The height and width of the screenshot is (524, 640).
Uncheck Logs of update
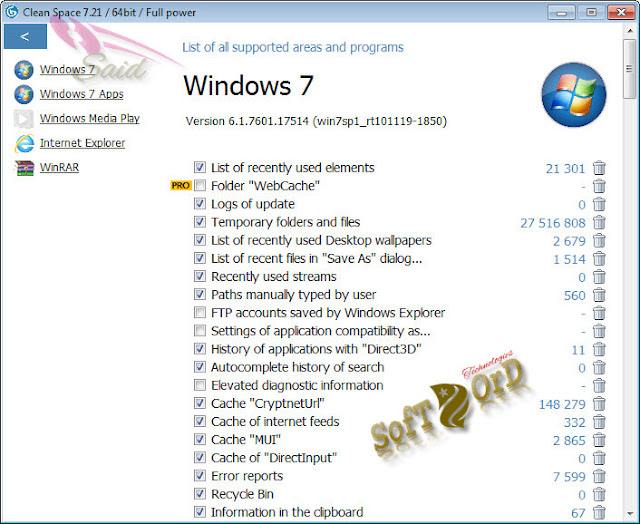pyautogui.click(x=200, y=203)
